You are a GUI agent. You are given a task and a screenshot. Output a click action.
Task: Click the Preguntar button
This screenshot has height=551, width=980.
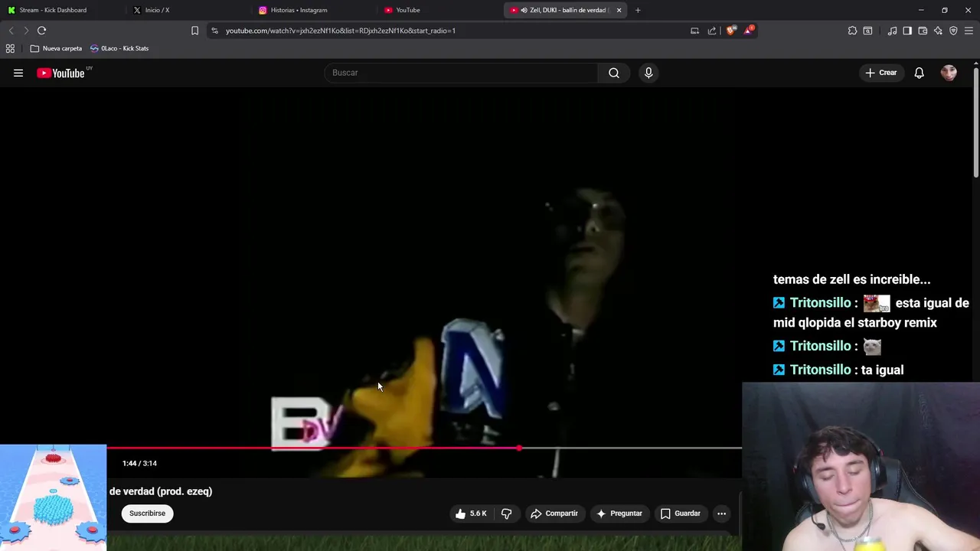point(619,514)
